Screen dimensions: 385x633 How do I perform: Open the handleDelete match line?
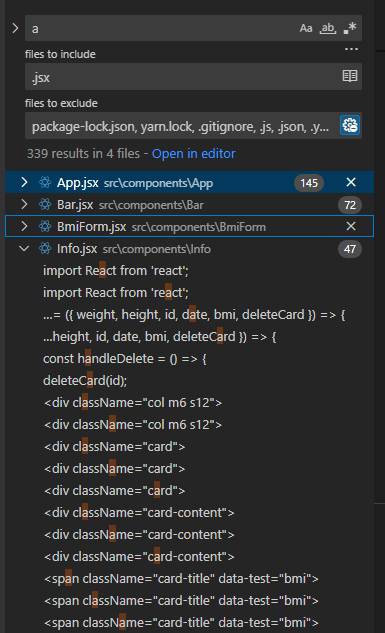[125, 358]
